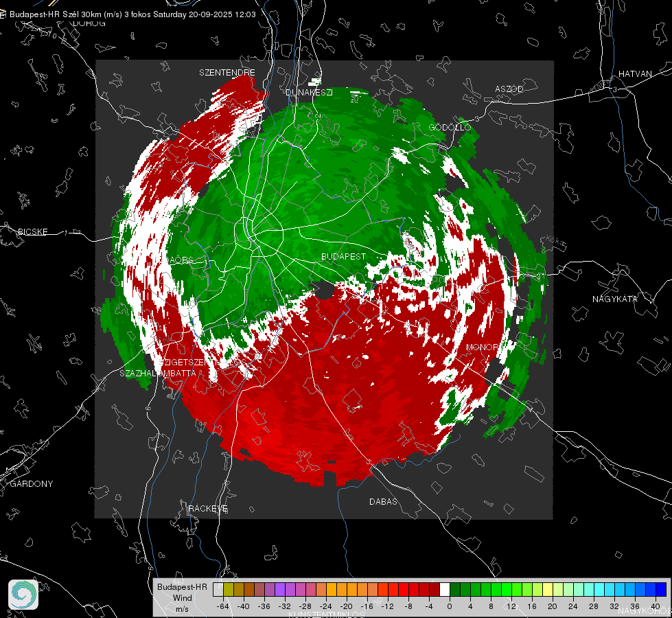Click the Budapest-HR legend title
The height and width of the screenshot is (618, 672).
[182, 587]
